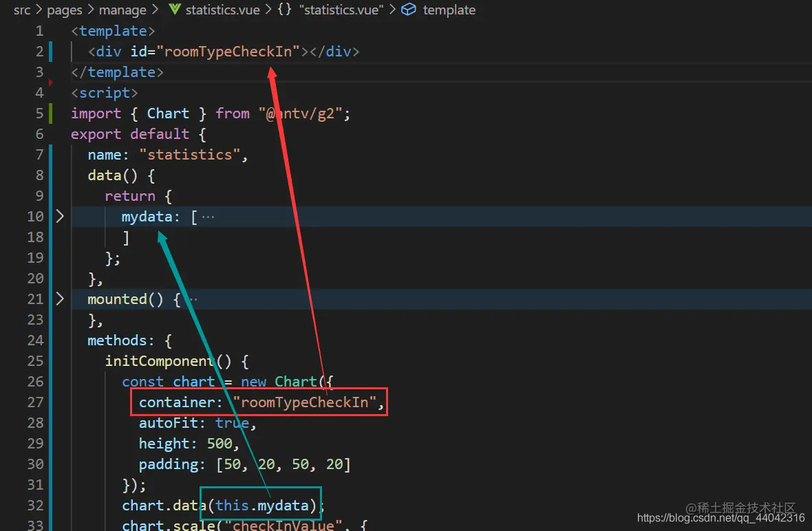Click 'return' keyword on line 9

pyautogui.click(x=130, y=196)
